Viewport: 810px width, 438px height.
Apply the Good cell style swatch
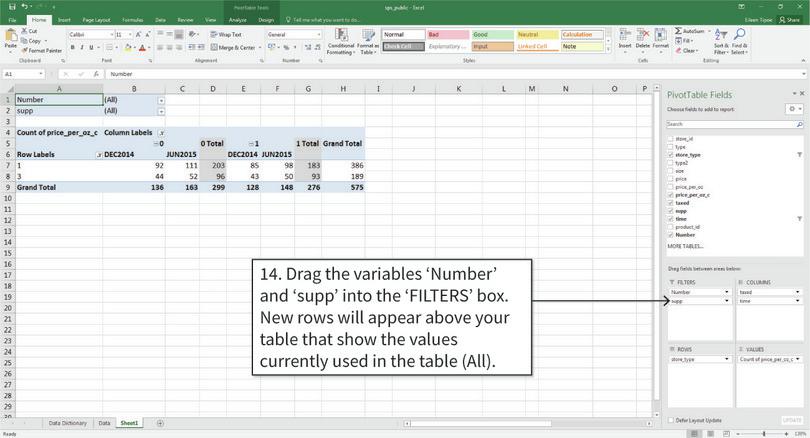pyautogui.click(x=492, y=35)
